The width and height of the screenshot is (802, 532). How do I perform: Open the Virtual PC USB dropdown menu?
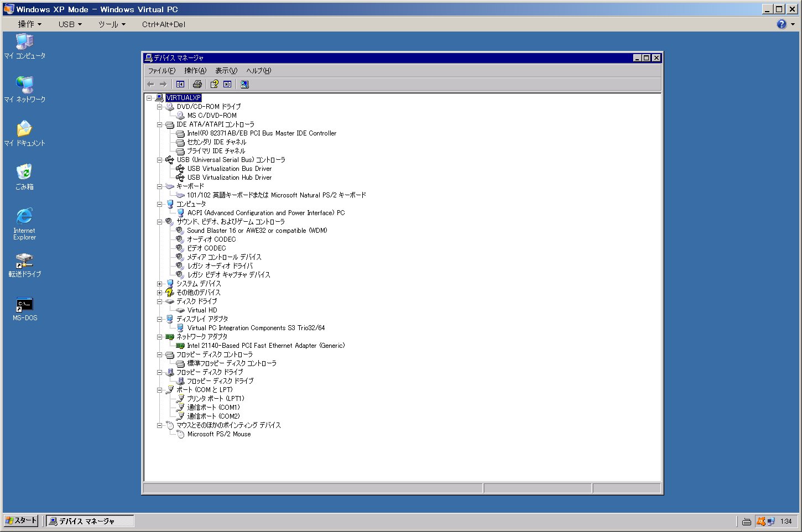tap(70, 24)
